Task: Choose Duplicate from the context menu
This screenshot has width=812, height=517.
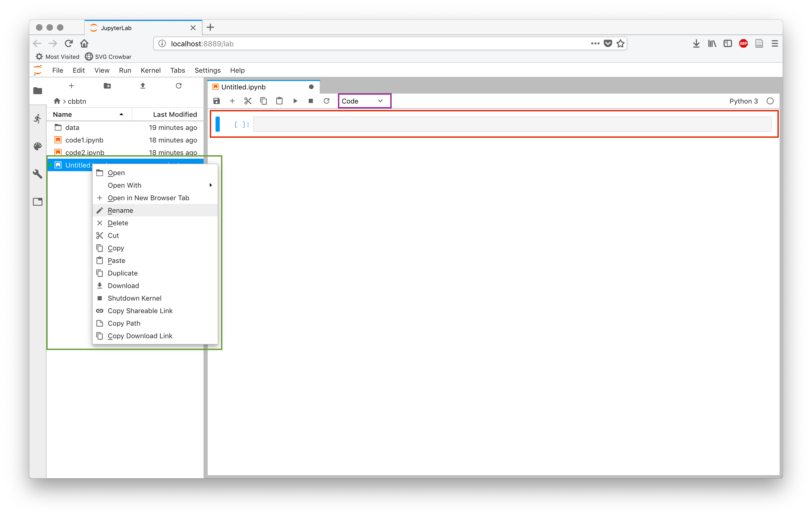Action: coord(122,273)
